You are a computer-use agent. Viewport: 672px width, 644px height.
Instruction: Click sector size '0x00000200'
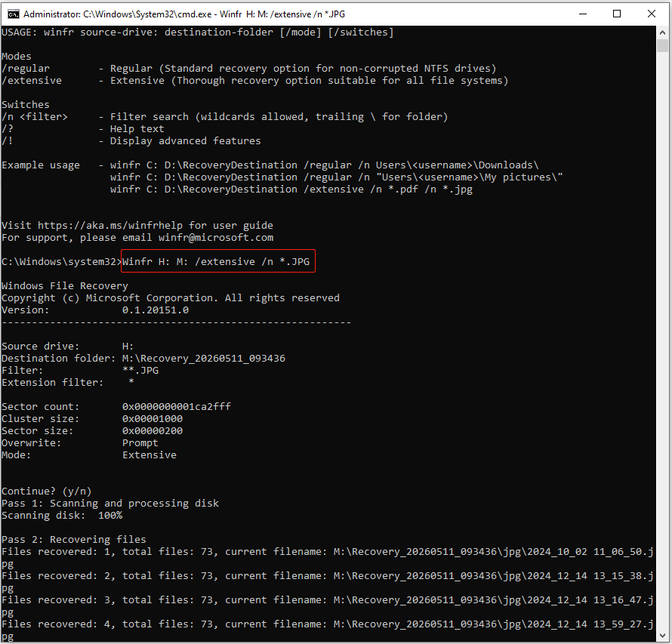[x=152, y=430]
